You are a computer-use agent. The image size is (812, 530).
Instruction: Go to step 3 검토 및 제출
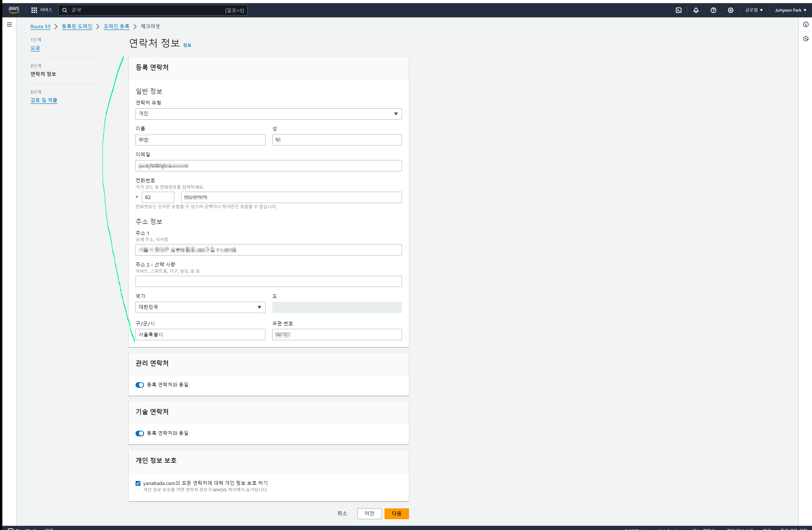(44, 100)
